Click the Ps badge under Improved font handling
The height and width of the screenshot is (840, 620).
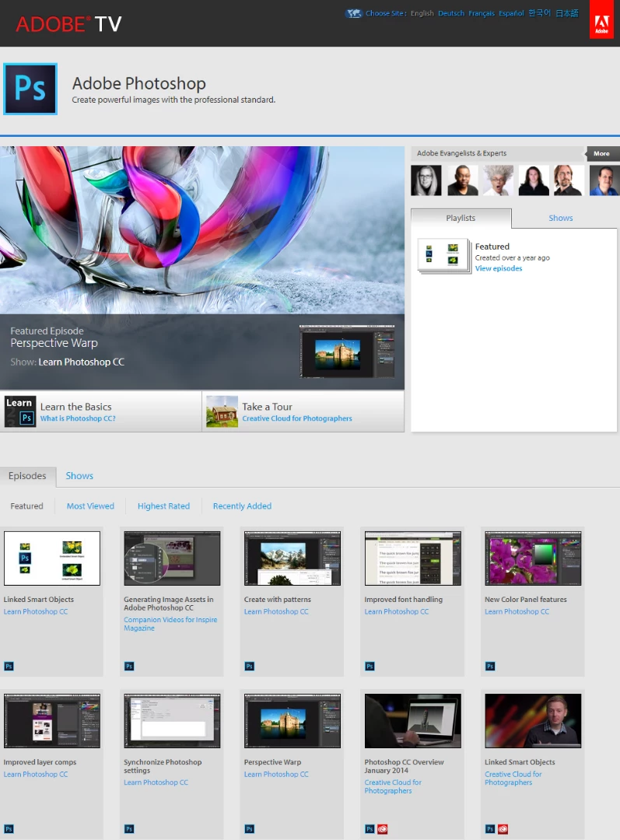pyautogui.click(x=370, y=667)
